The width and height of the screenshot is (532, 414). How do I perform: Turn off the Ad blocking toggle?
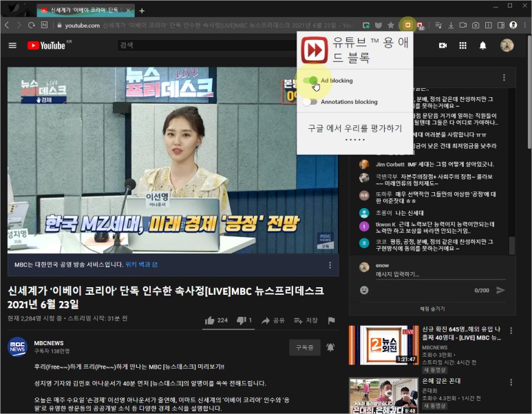point(310,81)
